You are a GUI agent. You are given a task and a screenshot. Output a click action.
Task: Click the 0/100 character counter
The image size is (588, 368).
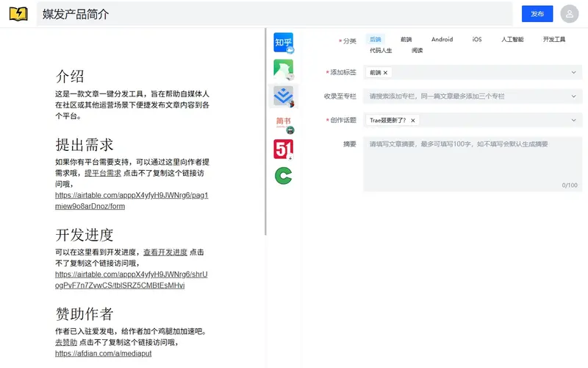pyautogui.click(x=570, y=185)
